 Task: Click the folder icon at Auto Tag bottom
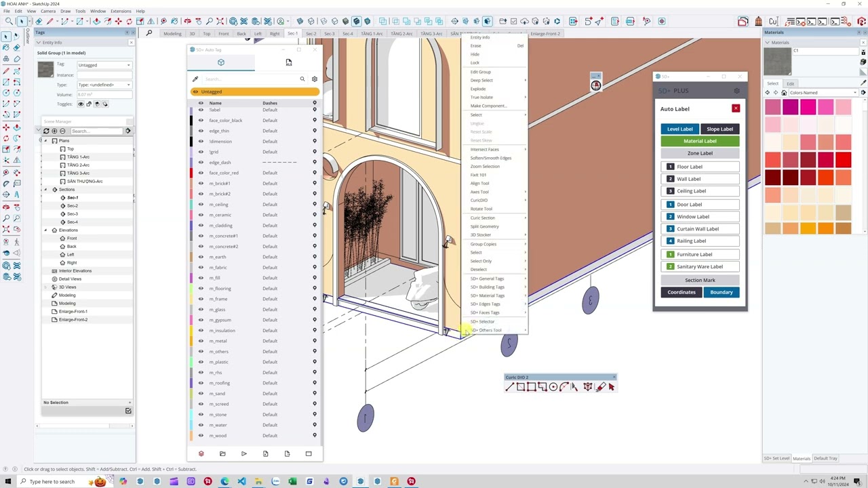pyautogui.click(x=222, y=453)
